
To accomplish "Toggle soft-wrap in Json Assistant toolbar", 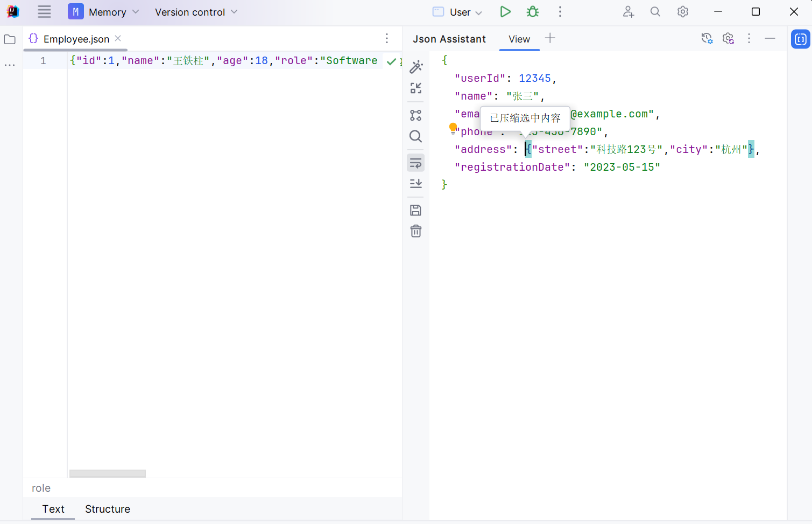I will pyautogui.click(x=416, y=163).
